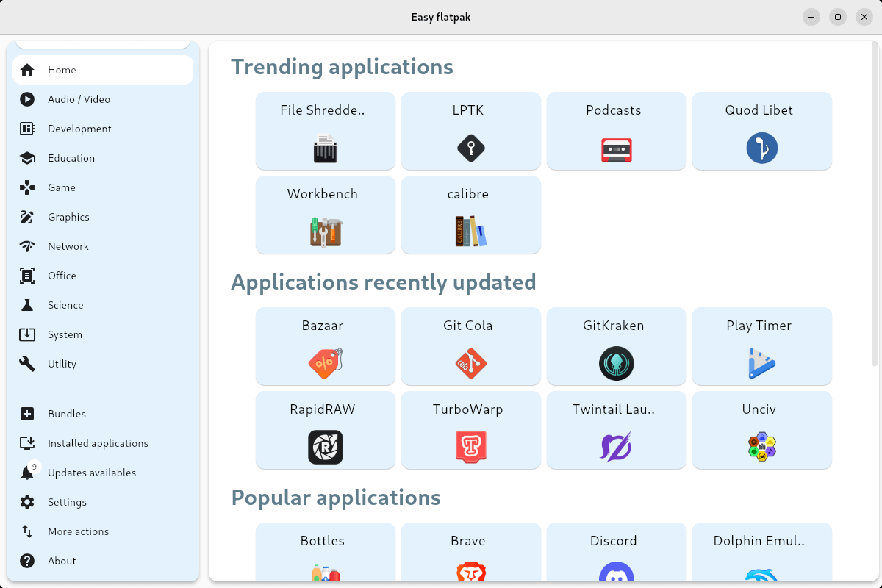The image size is (882, 588).
Task: Open the Development category
Action: (x=79, y=129)
